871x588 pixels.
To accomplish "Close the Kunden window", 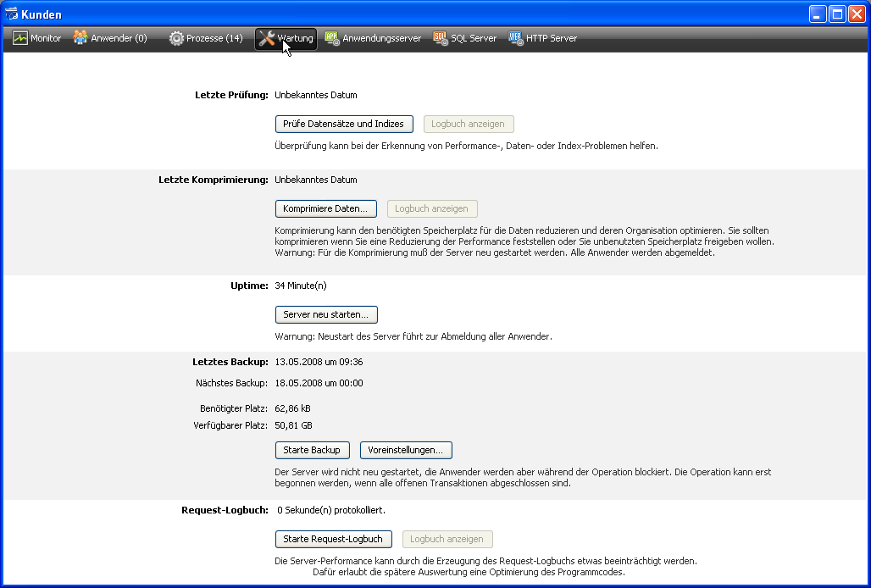I will tap(857, 14).
